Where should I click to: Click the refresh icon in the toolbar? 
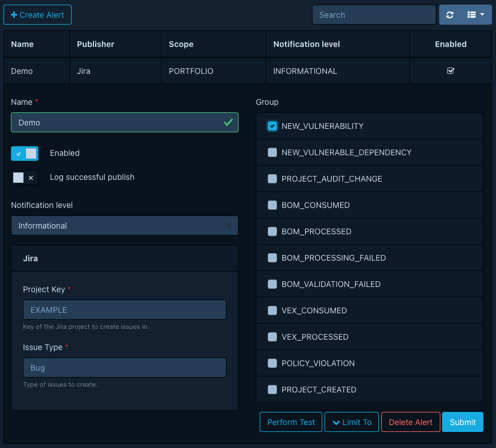coord(450,14)
